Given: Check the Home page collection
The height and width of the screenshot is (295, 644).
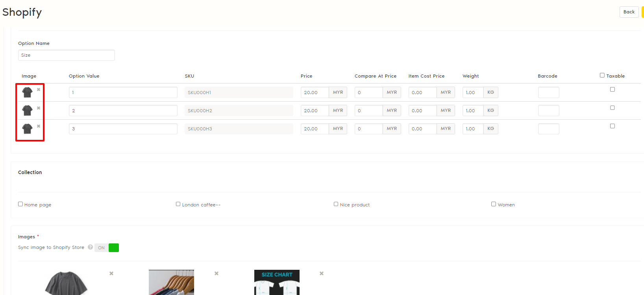Looking at the screenshot, I should click(x=20, y=204).
